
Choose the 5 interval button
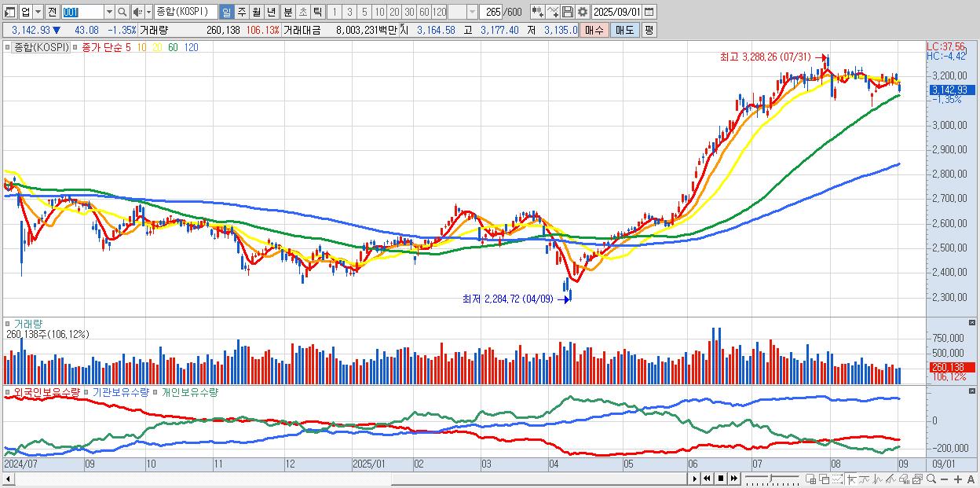pyautogui.click(x=364, y=12)
